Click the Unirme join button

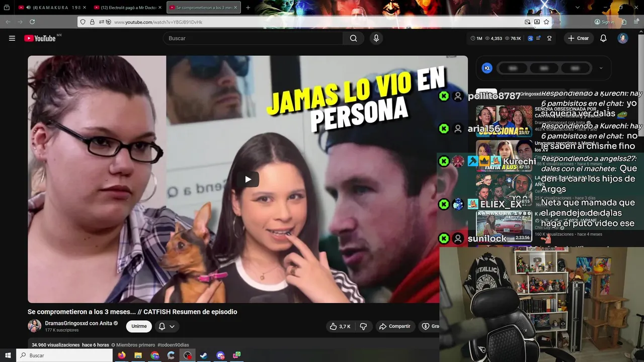tap(139, 326)
